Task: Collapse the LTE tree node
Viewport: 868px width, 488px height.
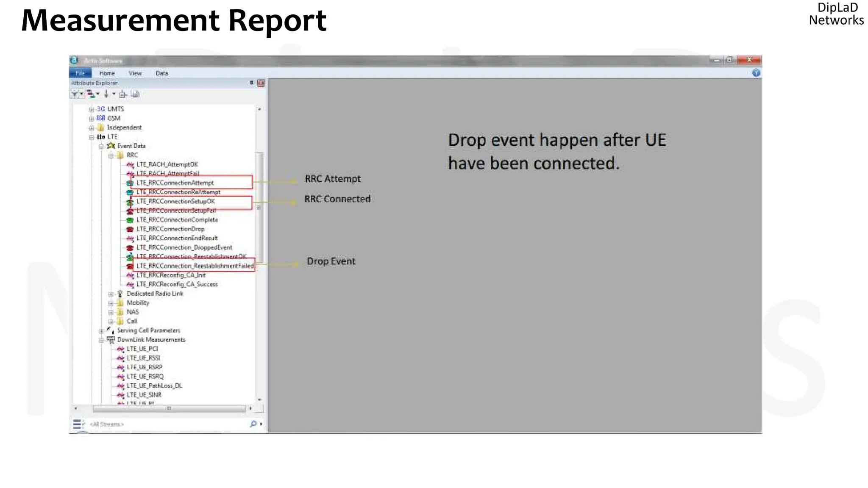Action: tap(91, 137)
